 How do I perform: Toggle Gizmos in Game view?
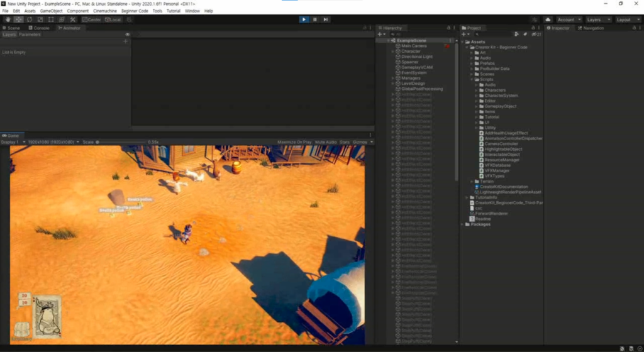pyautogui.click(x=360, y=142)
